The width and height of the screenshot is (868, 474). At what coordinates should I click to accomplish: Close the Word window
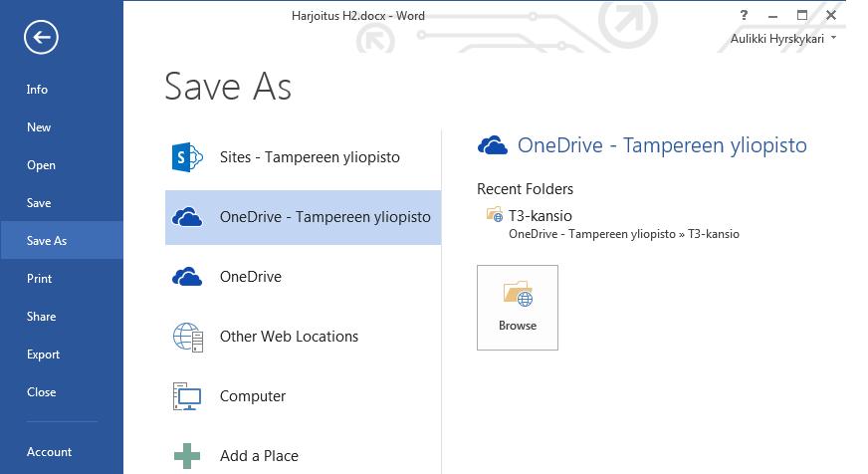(x=831, y=15)
